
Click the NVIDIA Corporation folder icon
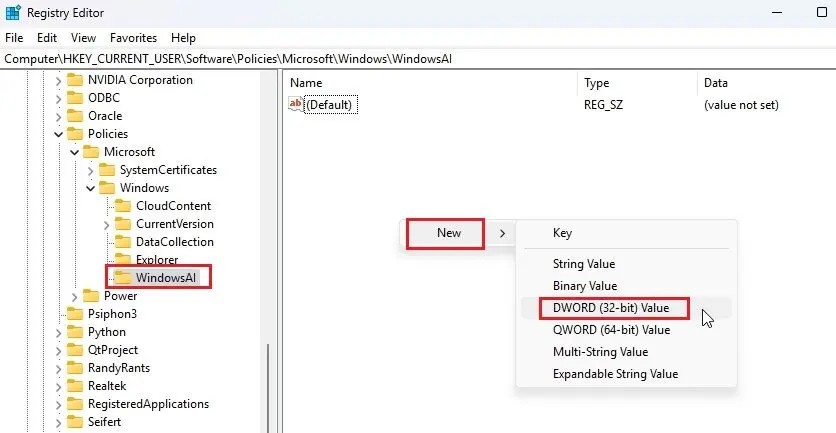click(x=74, y=80)
